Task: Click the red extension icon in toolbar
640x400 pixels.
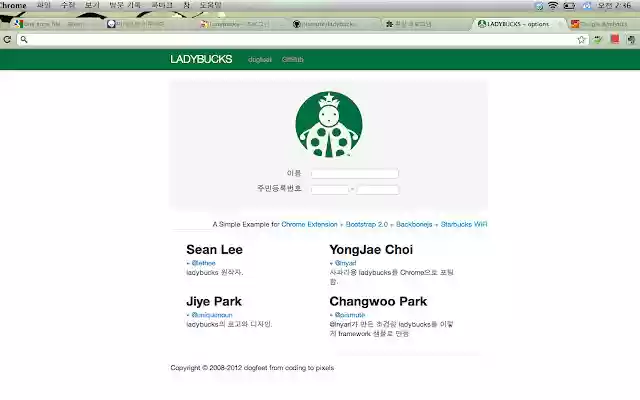Action: [x=615, y=39]
